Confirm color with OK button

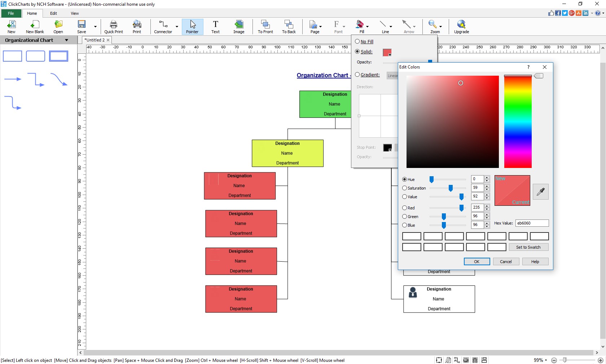pyautogui.click(x=477, y=261)
